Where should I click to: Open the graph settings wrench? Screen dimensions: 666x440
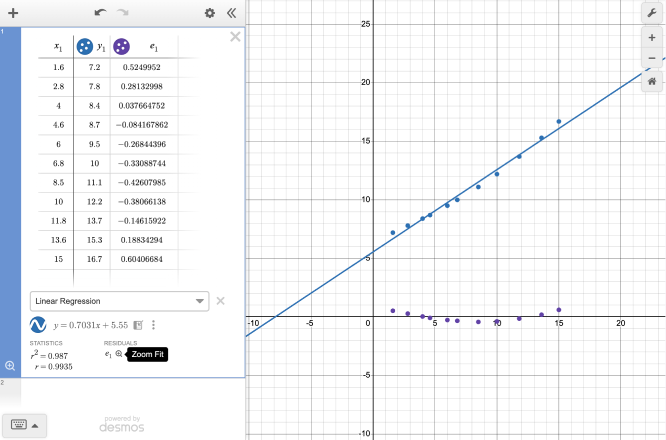coord(652,12)
